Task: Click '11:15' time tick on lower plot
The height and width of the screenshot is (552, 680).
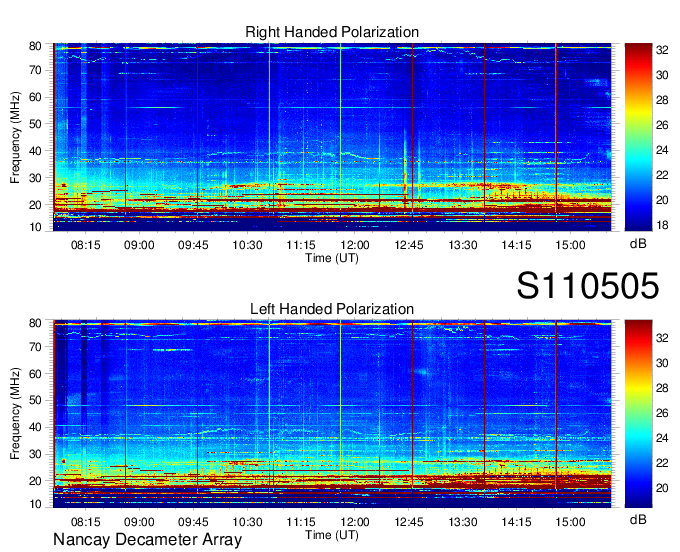Action: tap(301, 522)
